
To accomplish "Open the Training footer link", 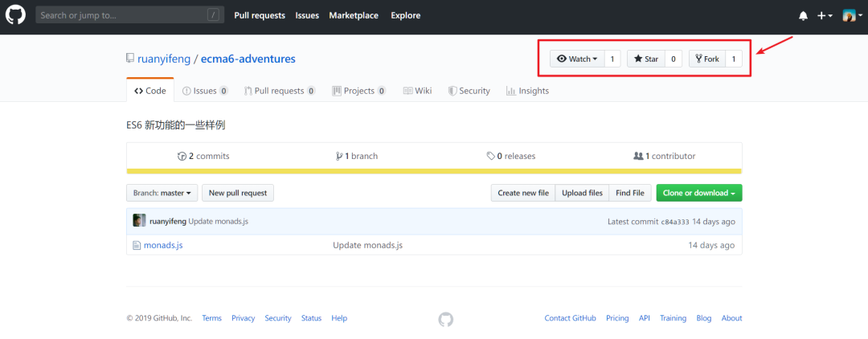I will (674, 318).
